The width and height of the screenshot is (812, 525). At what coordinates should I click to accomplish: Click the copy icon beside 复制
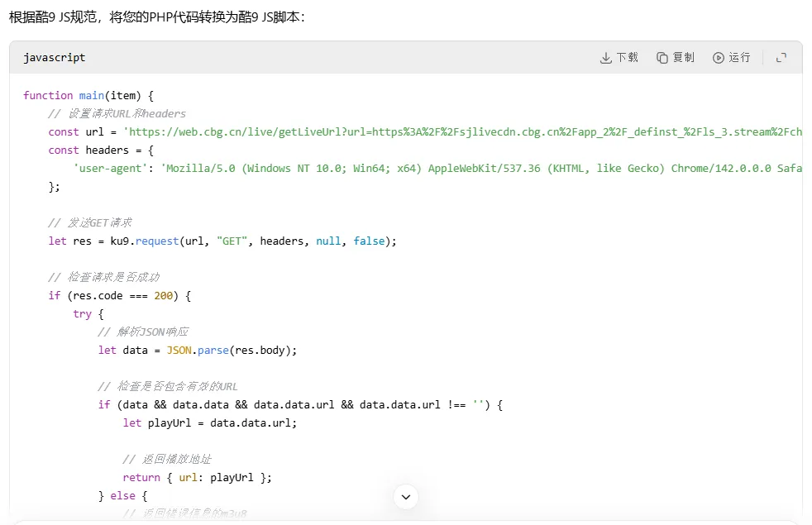661,57
